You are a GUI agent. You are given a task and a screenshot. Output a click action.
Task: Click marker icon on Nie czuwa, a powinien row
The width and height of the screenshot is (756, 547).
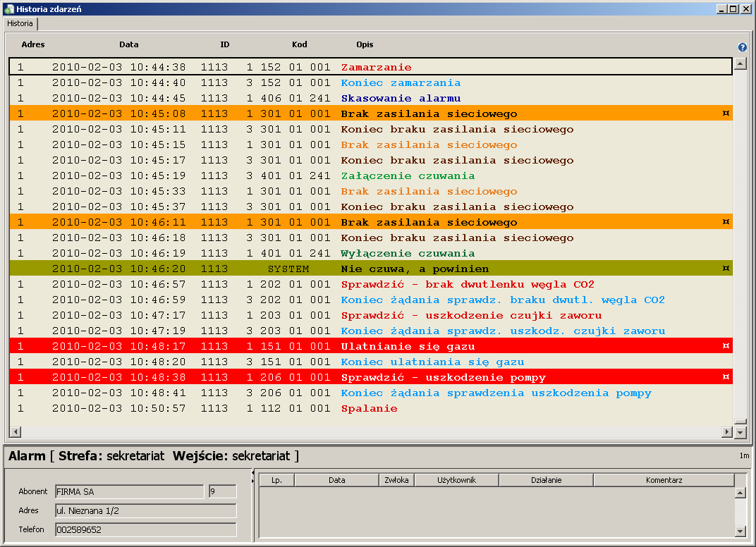pos(726,269)
